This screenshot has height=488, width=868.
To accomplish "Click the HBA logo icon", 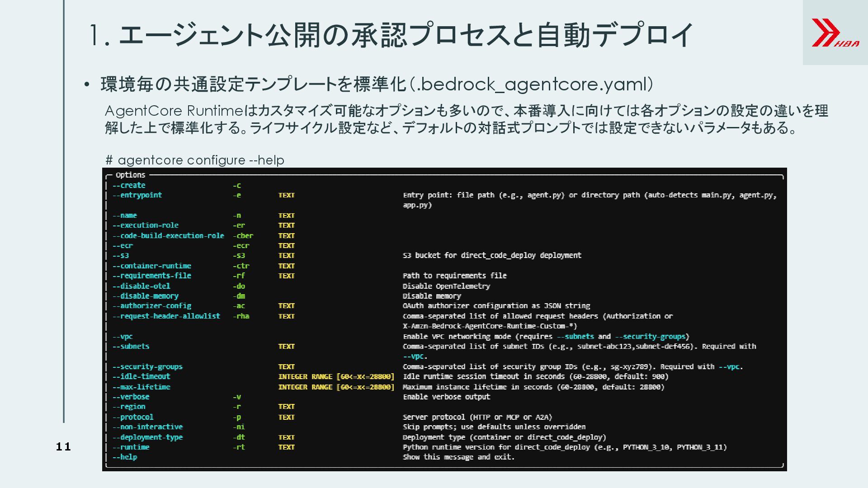I will (835, 33).
